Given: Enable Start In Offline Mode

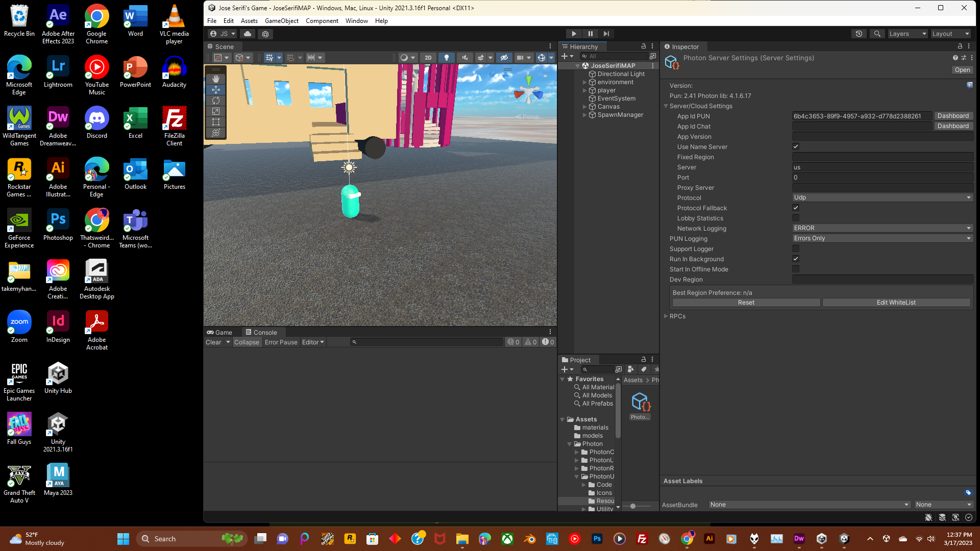Looking at the screenshot, I should tap(796, 269).
